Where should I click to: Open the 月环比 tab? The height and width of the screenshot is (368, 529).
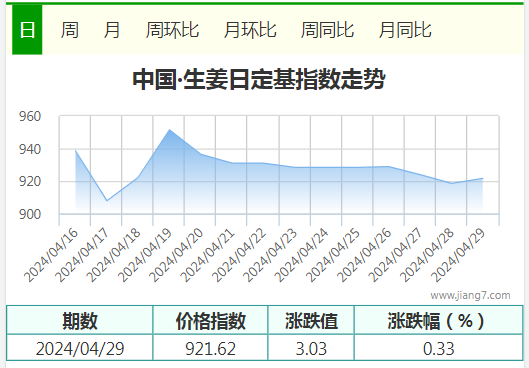pyautogui.click(x=250, y=30)
